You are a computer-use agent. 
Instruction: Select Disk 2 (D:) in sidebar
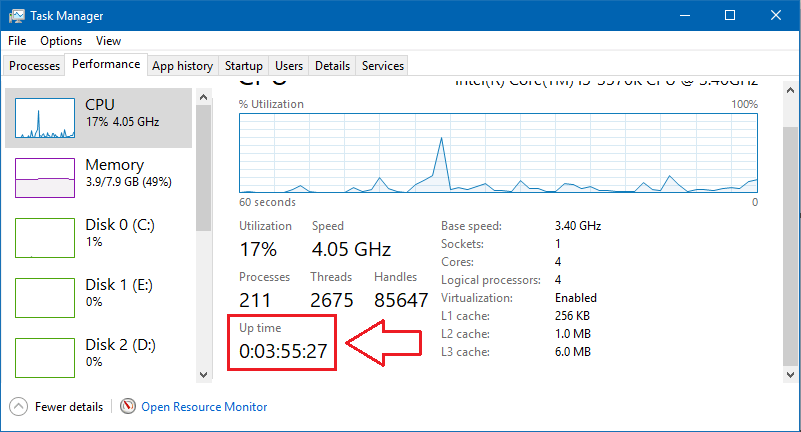pos(99,357)
